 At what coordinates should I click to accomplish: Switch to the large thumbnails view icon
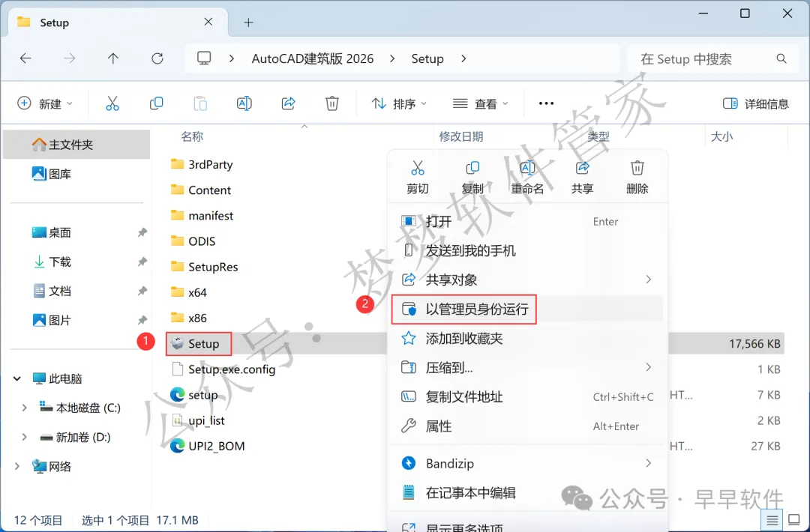click(794, 520)
